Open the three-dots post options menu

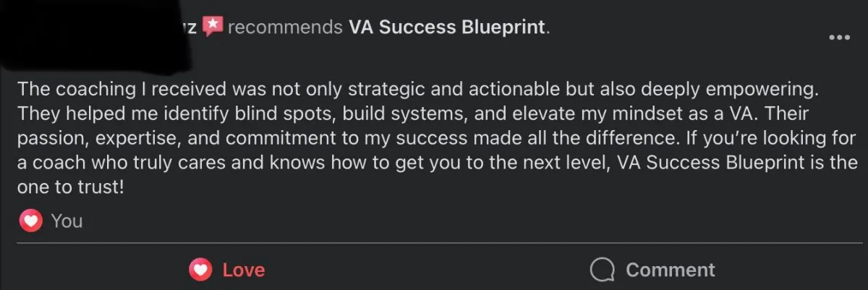pyautogui.click(x=839, y=38)
